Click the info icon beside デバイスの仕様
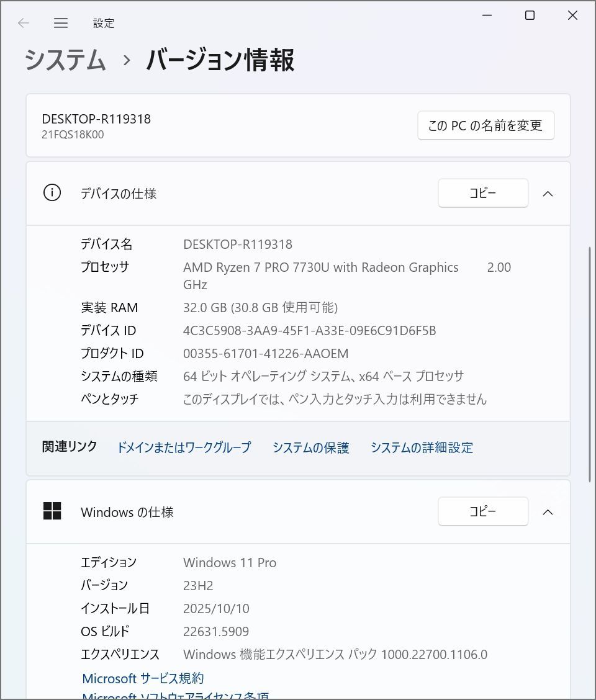Screen dimensions: 596x700 coord(52,193)
